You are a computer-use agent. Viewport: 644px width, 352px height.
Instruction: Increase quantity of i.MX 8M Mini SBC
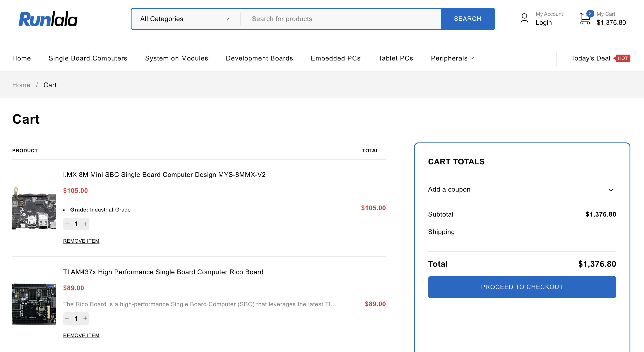[x=85, y=224]
